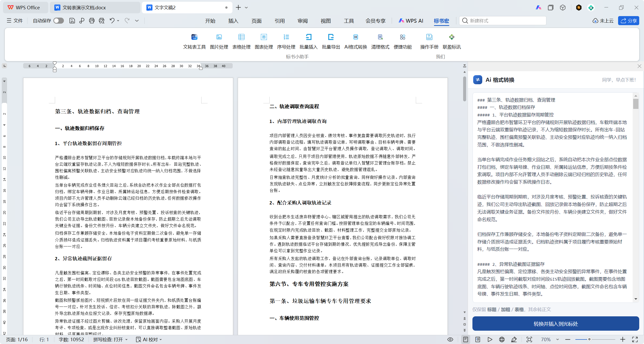Click the print preview icon

coord(101,21)
